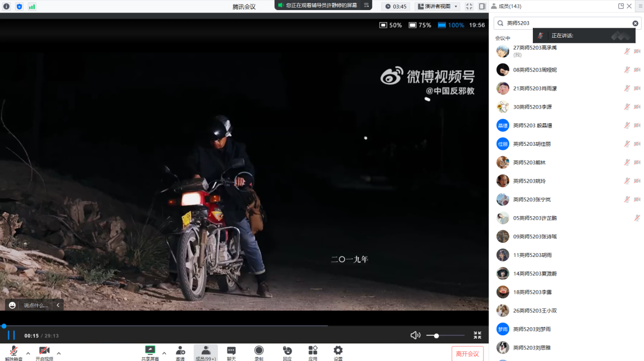Pause the video with the pause button
Screen dimensions: 644x361
11,335
